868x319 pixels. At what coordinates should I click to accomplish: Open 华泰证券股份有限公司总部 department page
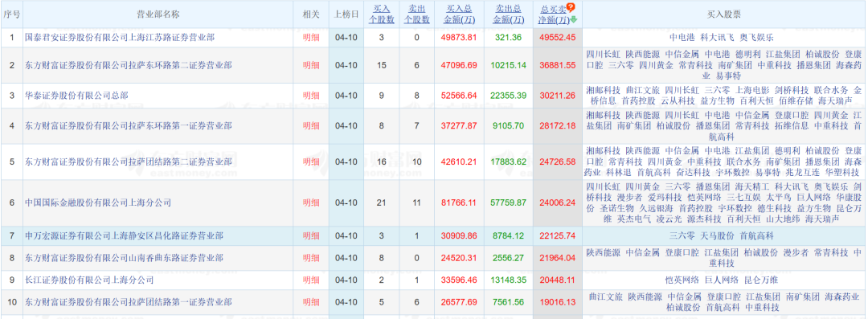[76, 96]
